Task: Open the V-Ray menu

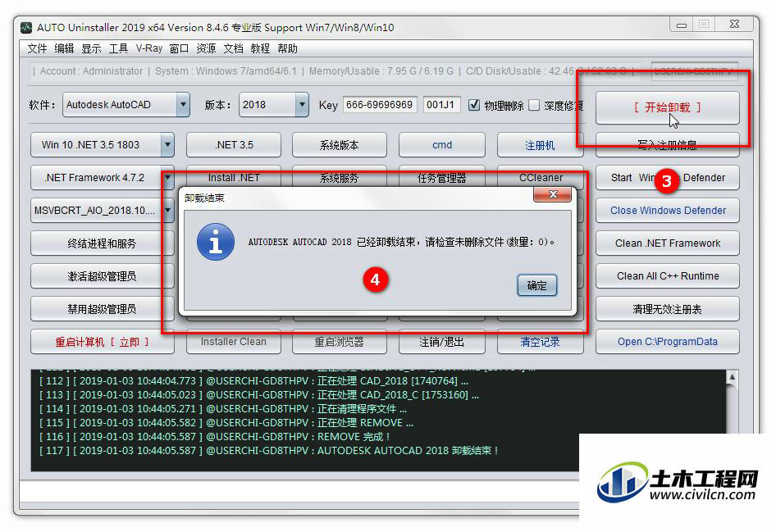Action: (x=149, y=48)
